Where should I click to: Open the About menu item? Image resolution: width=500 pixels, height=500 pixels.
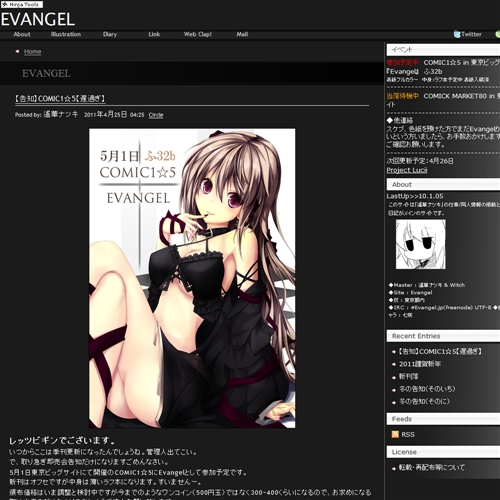[x=22, y=34]
